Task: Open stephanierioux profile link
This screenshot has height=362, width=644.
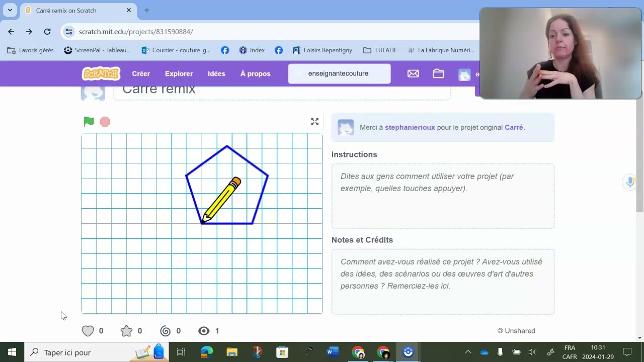Action: [410, 127]
